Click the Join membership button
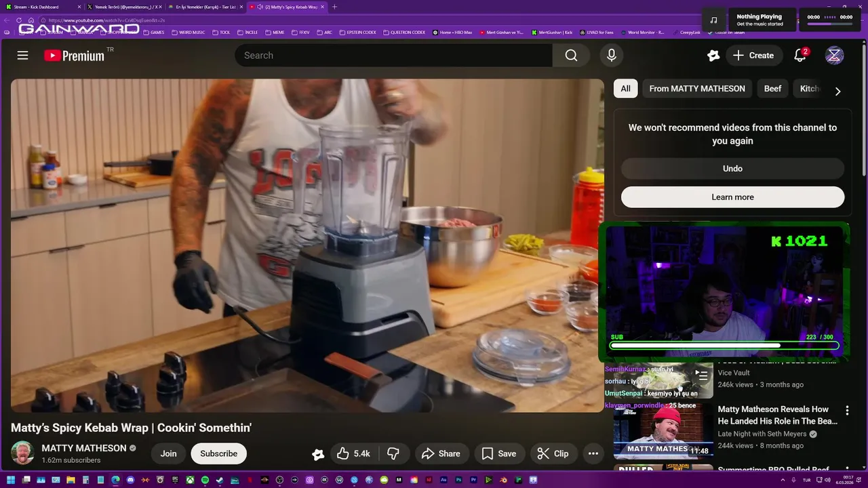 pos(168,453)
